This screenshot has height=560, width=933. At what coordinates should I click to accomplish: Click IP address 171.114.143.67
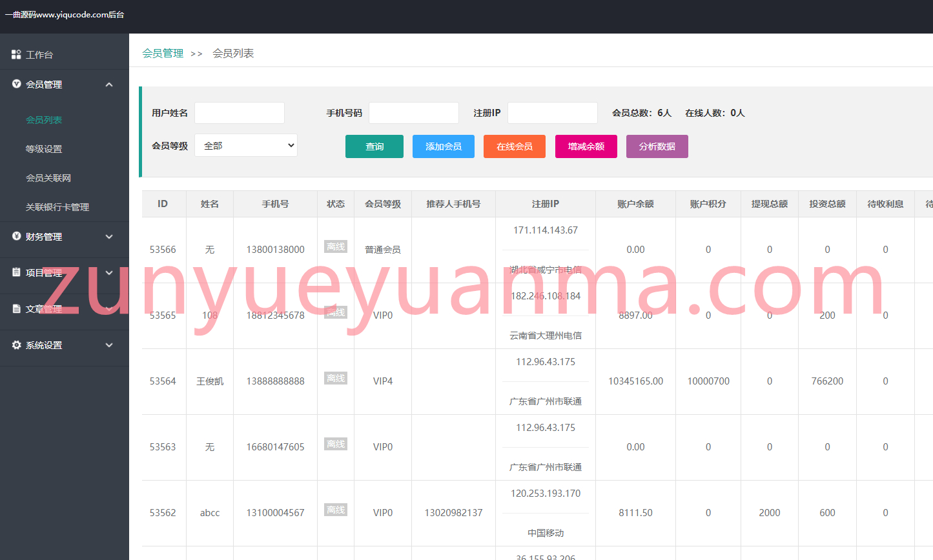[546, 230]
